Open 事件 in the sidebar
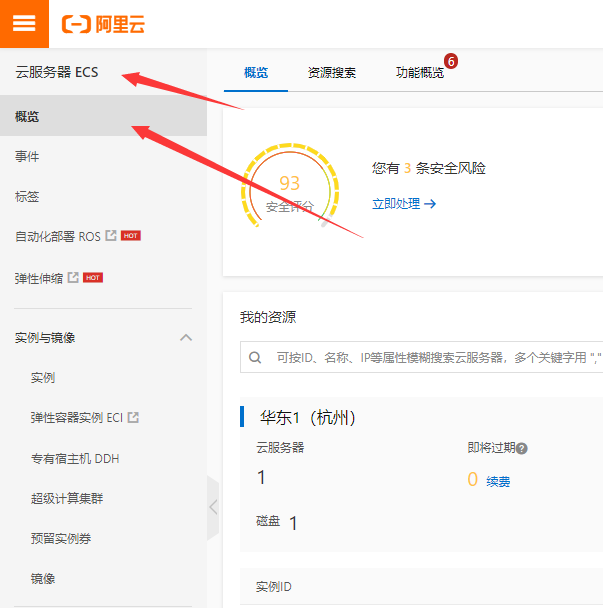The image size is (603, 608). tap(27, 157)
